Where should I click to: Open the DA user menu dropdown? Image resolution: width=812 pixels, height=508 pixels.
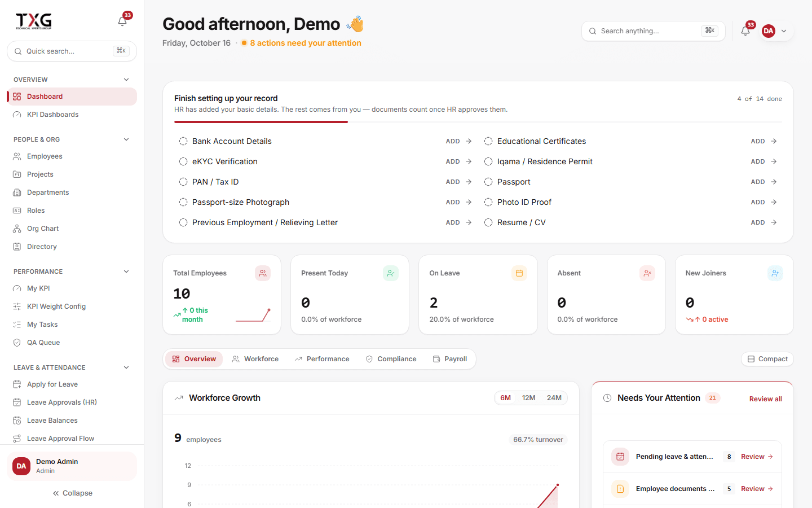click(774, 31)
